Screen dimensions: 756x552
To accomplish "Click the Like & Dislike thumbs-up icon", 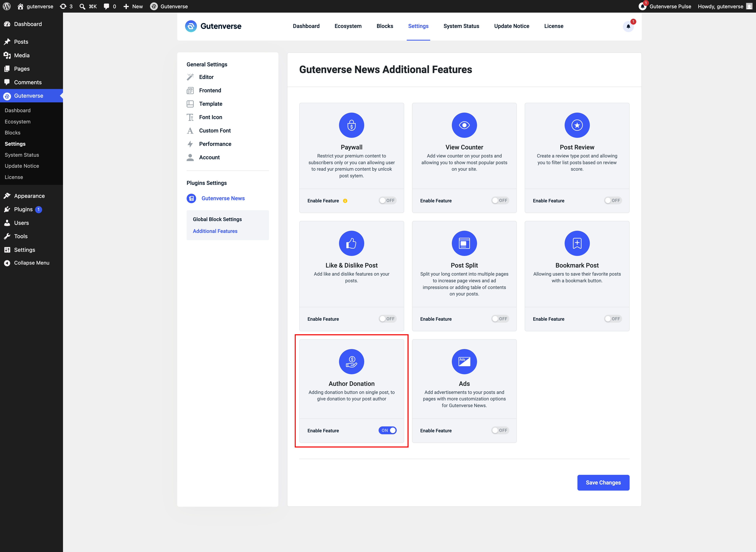I will 351,243.
